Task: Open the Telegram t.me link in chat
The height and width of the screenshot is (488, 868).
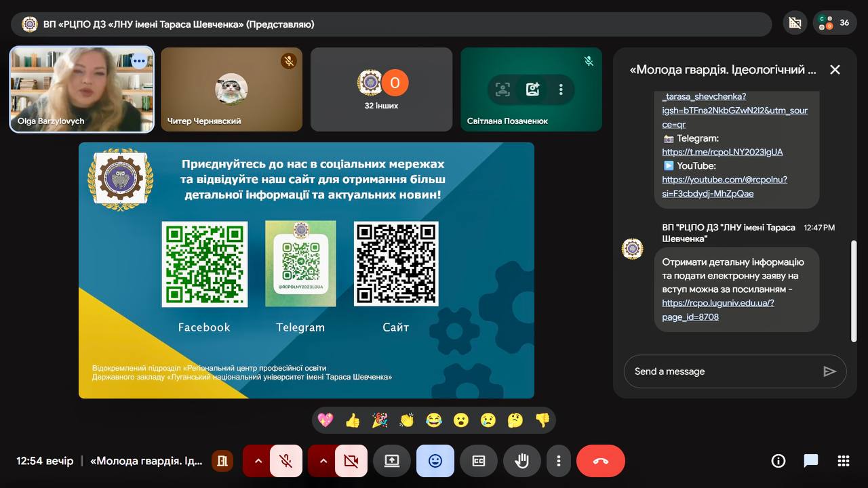Action: [x=722, y=152]
